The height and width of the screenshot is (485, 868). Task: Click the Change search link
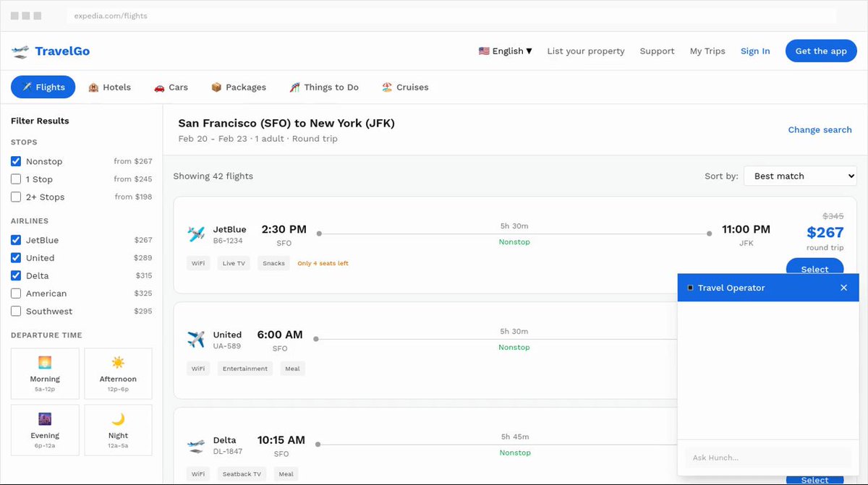tap(820, 130)
